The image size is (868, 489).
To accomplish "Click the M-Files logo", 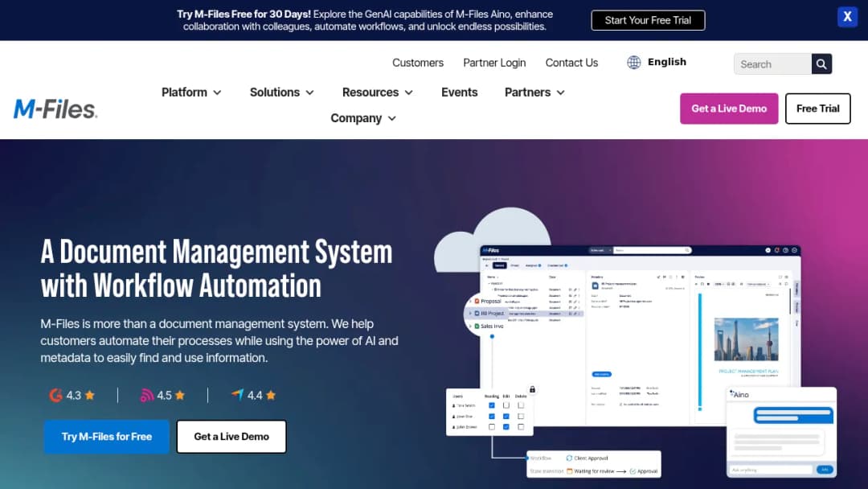I will 55,109.
